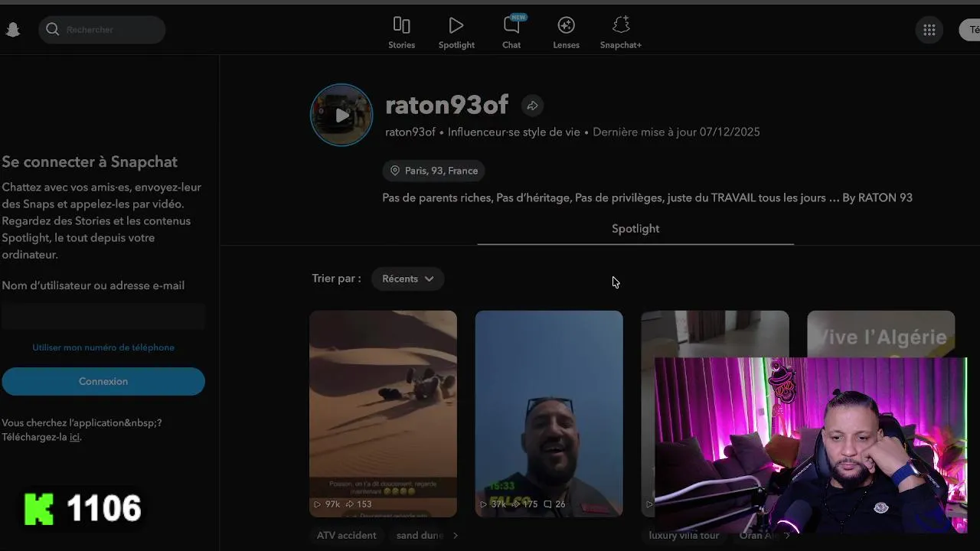The height and width of the screenshot is (551, 980).
Task: Click the share arrow next to raton93of
Action: point(532,106)
